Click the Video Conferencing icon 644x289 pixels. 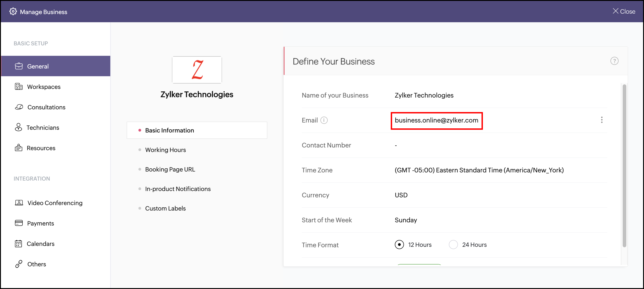click(19, 203)
